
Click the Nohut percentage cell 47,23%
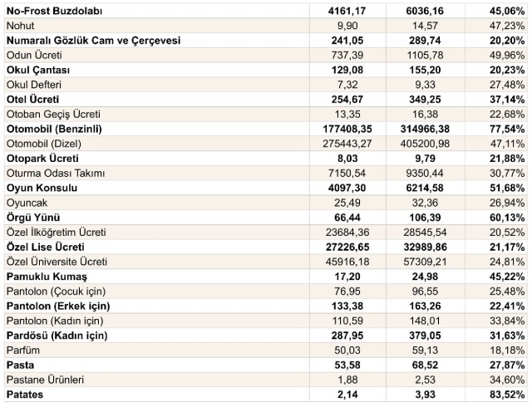(x=507, y=26)
